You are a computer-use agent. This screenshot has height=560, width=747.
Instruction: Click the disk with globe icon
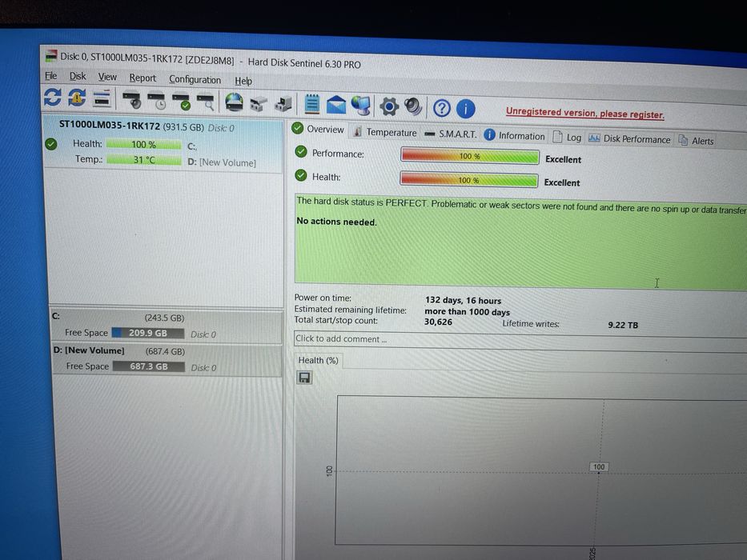[234, 102]
